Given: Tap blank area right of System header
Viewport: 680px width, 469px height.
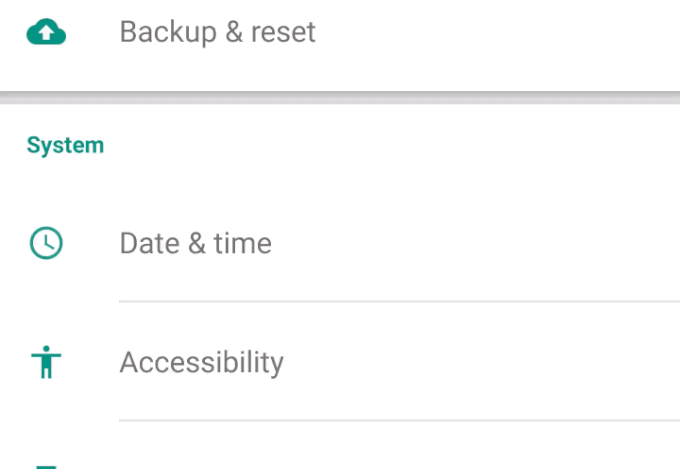Looking at the screenshot, I should coord(400,145).
